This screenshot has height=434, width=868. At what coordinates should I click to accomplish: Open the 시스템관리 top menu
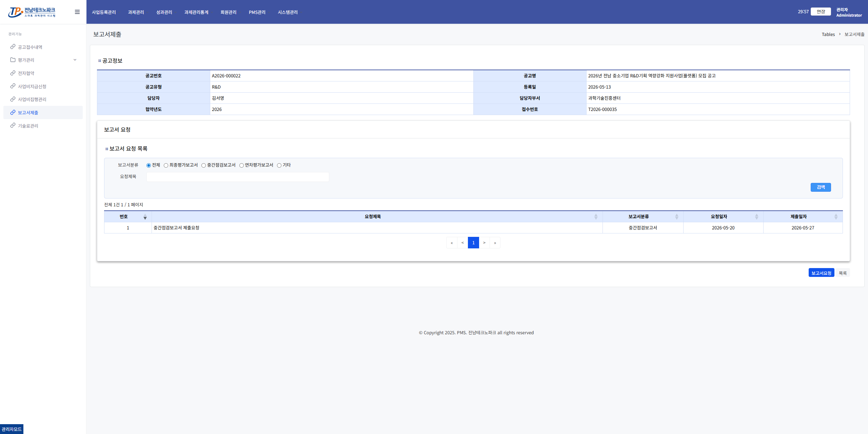[288, 12]
